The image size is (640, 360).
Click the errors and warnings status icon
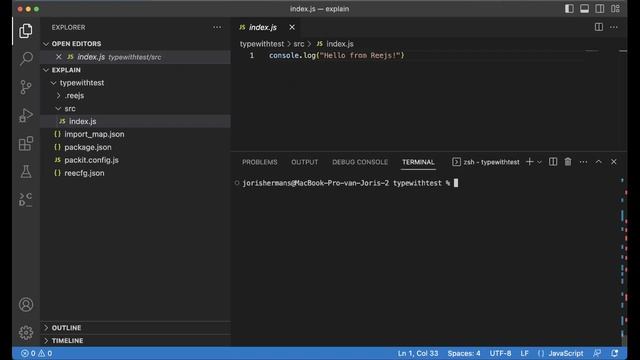point(36,353)
